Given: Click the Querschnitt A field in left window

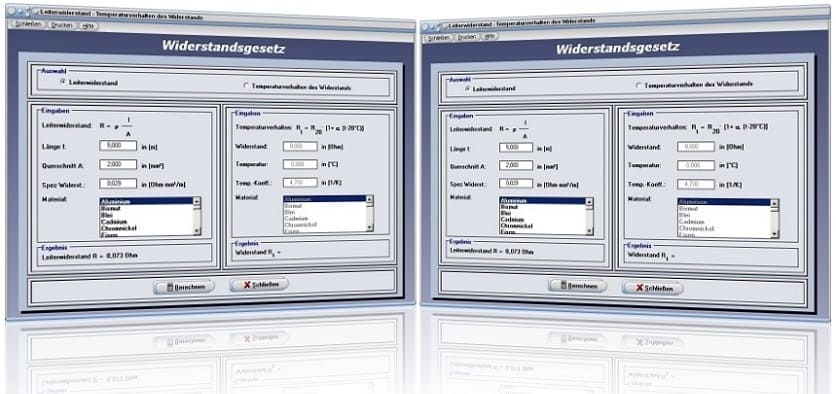Looking at the screenshot, I should coord(118,164).
